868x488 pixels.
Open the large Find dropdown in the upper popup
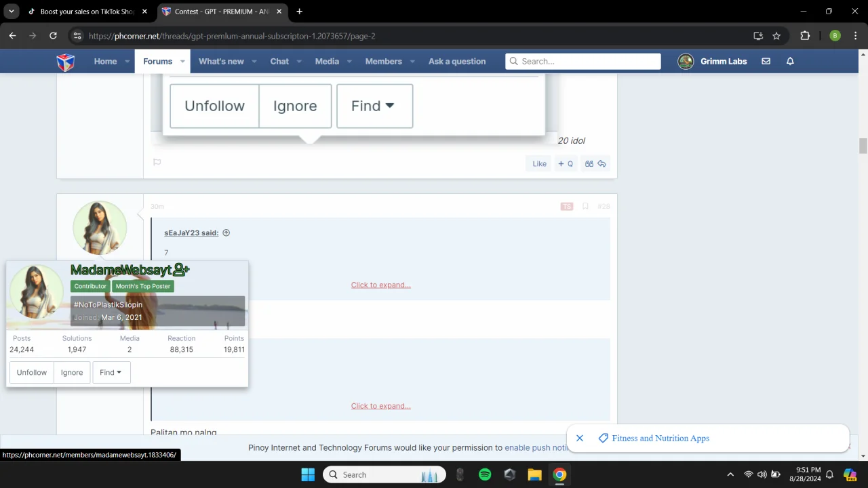click(374, 106)
